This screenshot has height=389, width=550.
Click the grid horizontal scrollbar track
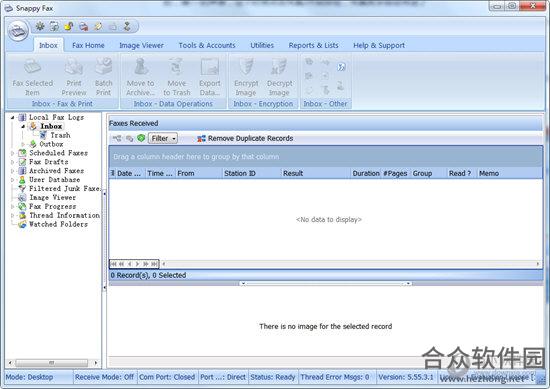pyautogui.click(x=350, y=264)
